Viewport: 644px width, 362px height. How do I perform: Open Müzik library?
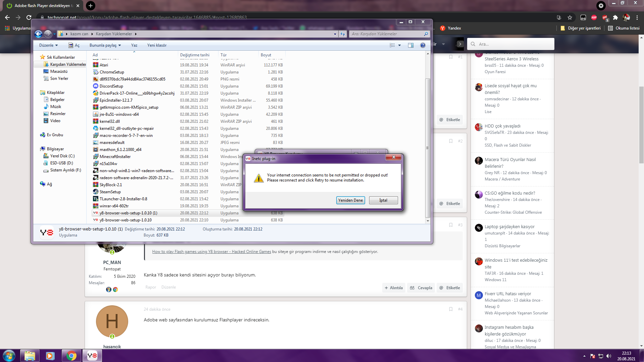pos(56,107)
